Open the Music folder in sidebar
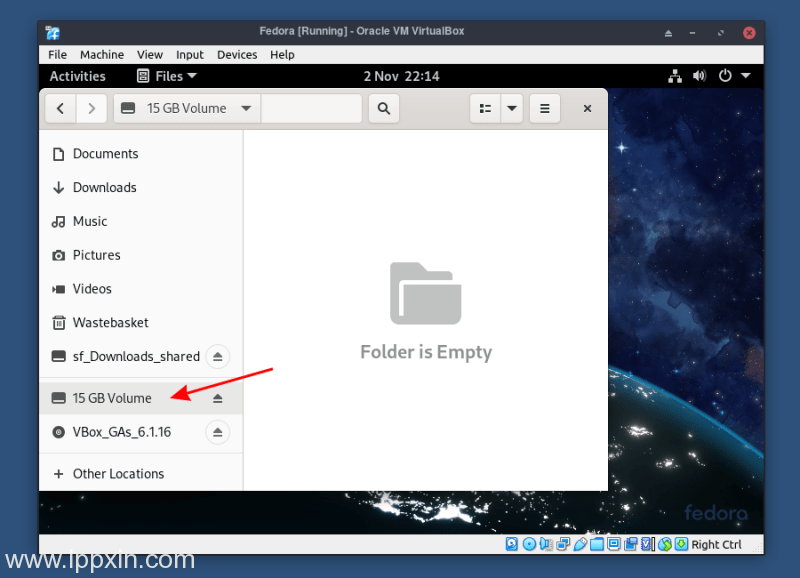The image size is (800, 578). click(x=141, y=221)
